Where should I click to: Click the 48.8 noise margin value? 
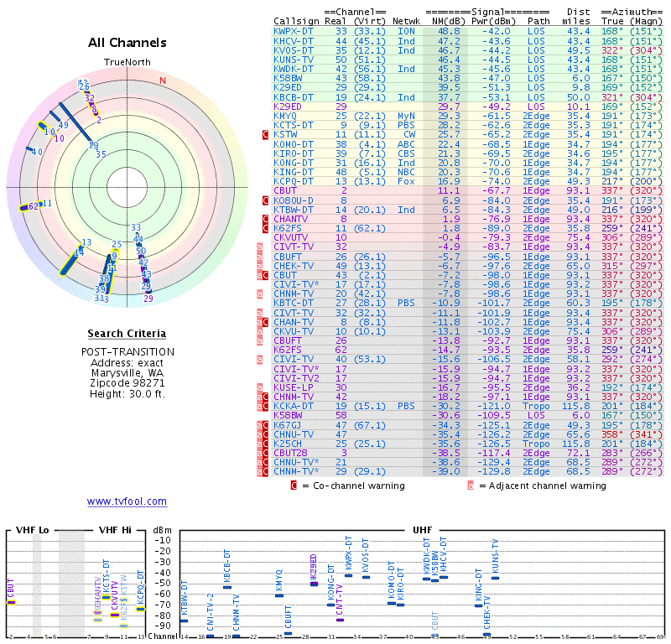(x=449, y=31)
